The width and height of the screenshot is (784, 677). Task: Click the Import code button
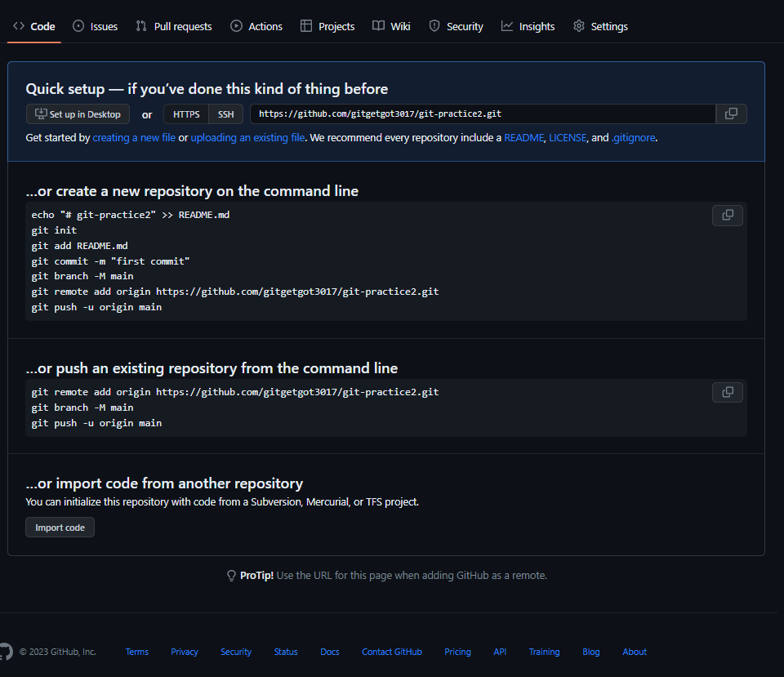(60, 528)
